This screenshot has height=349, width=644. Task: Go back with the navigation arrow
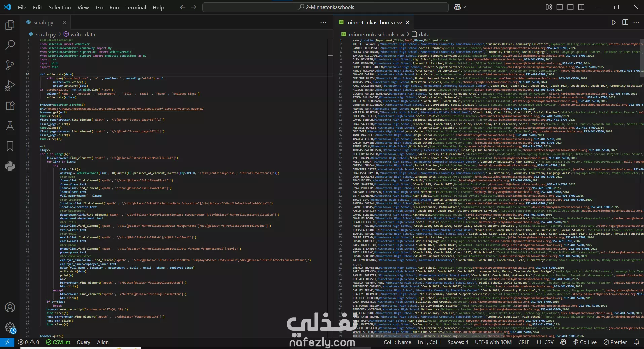183,7
